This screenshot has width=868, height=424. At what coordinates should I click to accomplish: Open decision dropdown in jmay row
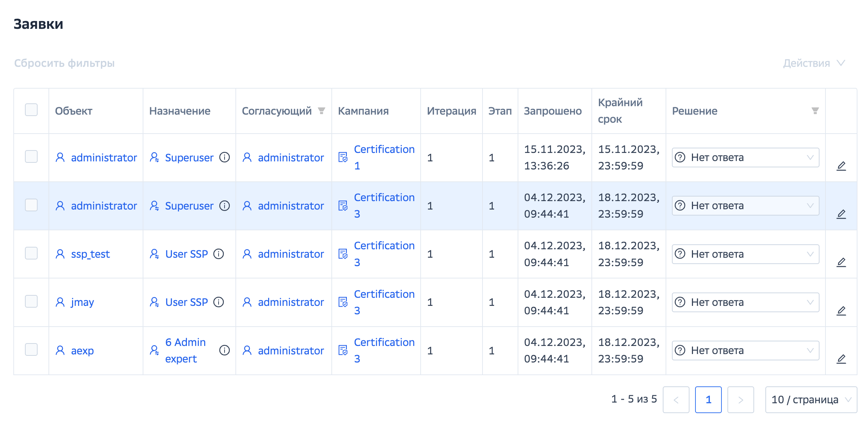745,302
